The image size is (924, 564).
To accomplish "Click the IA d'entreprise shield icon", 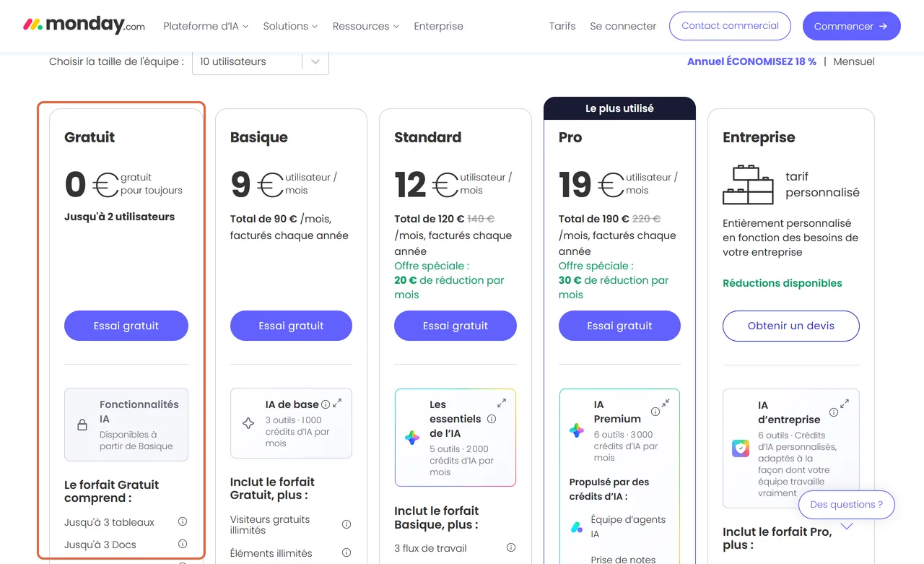I will [x=741, y=449].
